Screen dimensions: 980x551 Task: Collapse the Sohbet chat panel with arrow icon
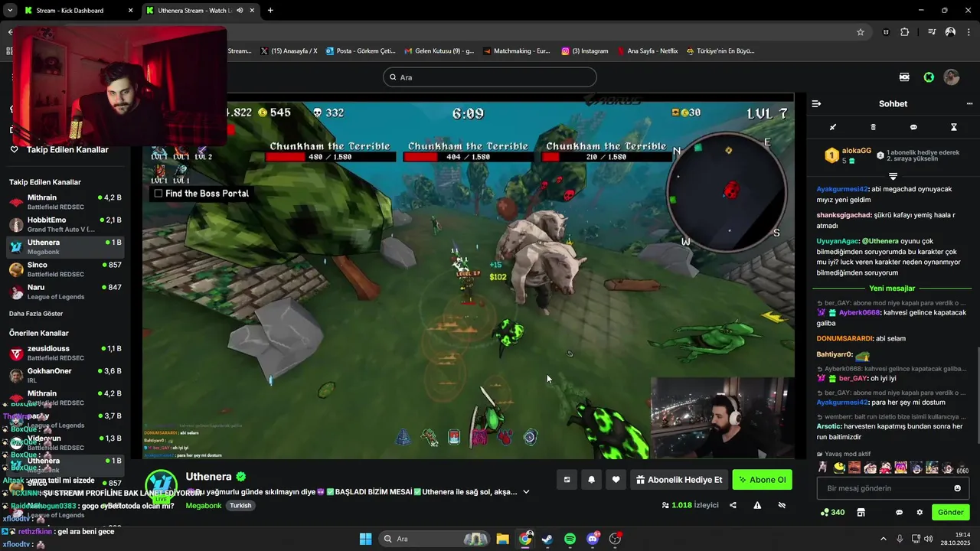pyautogui.click(x=816, y=103)
